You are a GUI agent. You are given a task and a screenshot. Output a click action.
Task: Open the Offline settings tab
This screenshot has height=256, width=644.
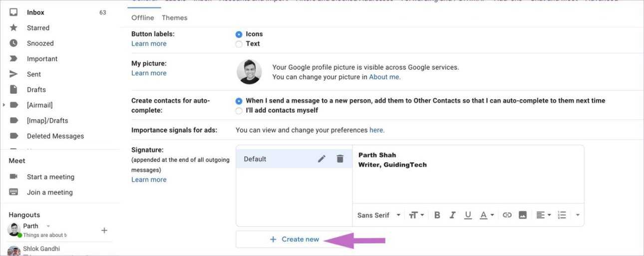pos(143,17)
